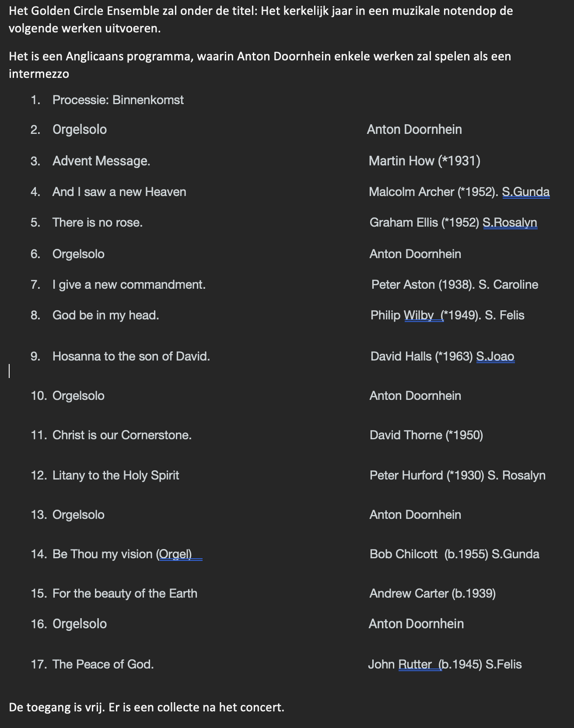Click the underlined word Orgel in item 14
The image size is (574, 728).
click(175, 554)
